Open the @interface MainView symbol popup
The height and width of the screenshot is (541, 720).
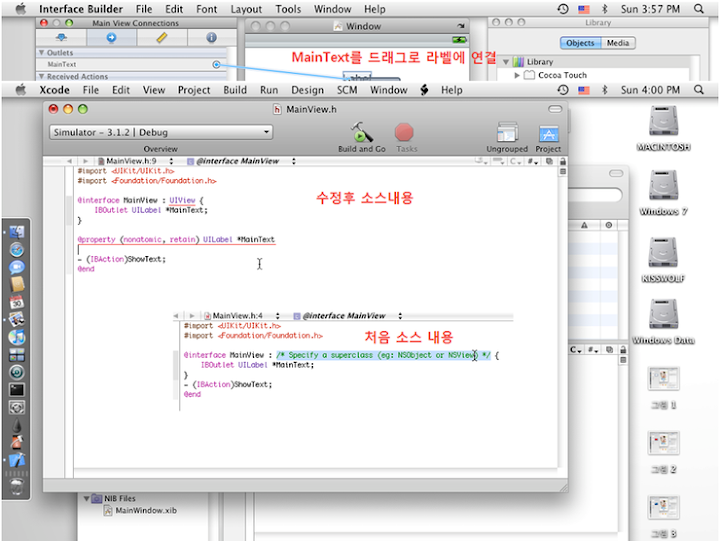tap(241, 161)
